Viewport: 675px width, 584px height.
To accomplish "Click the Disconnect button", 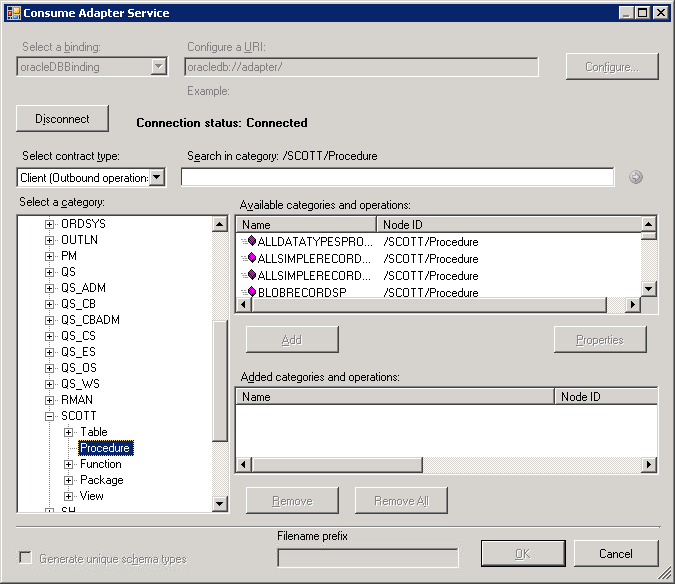I will (x=62, y=118).
